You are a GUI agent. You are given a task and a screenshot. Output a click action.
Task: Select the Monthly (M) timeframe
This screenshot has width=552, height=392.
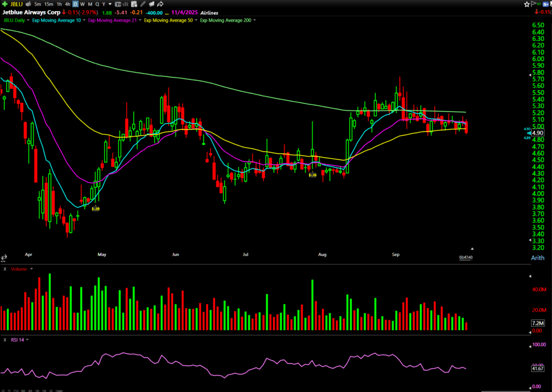89,4
